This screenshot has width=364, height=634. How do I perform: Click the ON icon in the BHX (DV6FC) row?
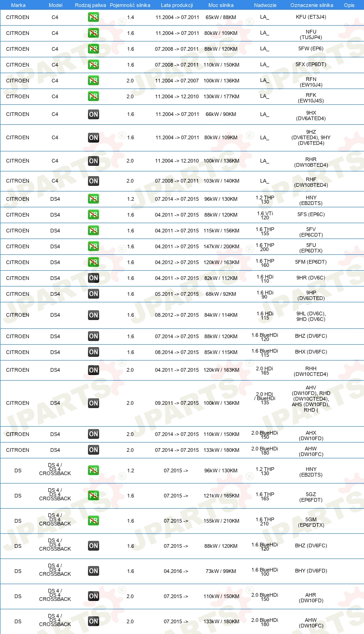(x=94, y=352)
